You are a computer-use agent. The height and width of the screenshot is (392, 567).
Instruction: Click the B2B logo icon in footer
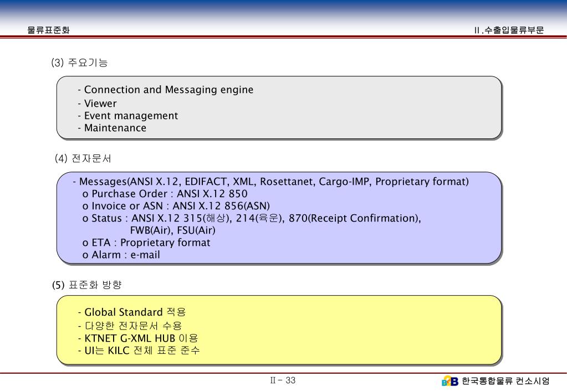[x=450, y=381]
